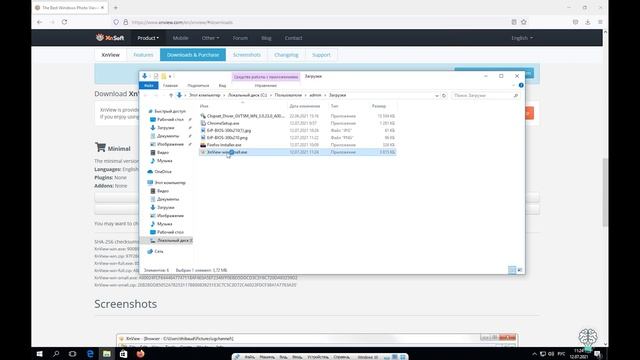Click the Explorer help question icon
Screen dimensions: 640x360
[x=521, y=85]
